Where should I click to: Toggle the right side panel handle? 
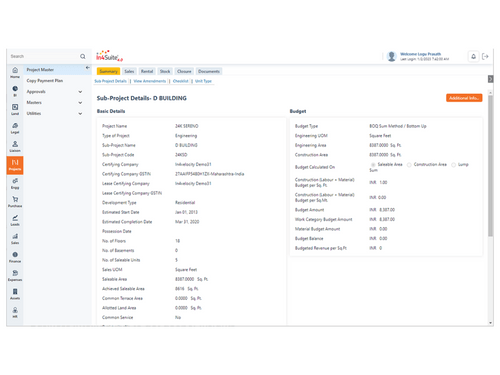click(490, 79)
